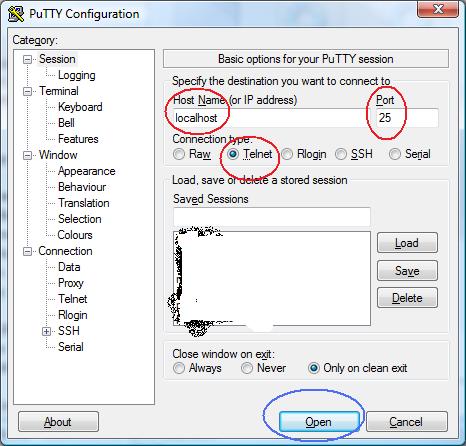Click the Port number field
Screen dimensions: 466x446
pyautogui.click(x=407, y=118)
